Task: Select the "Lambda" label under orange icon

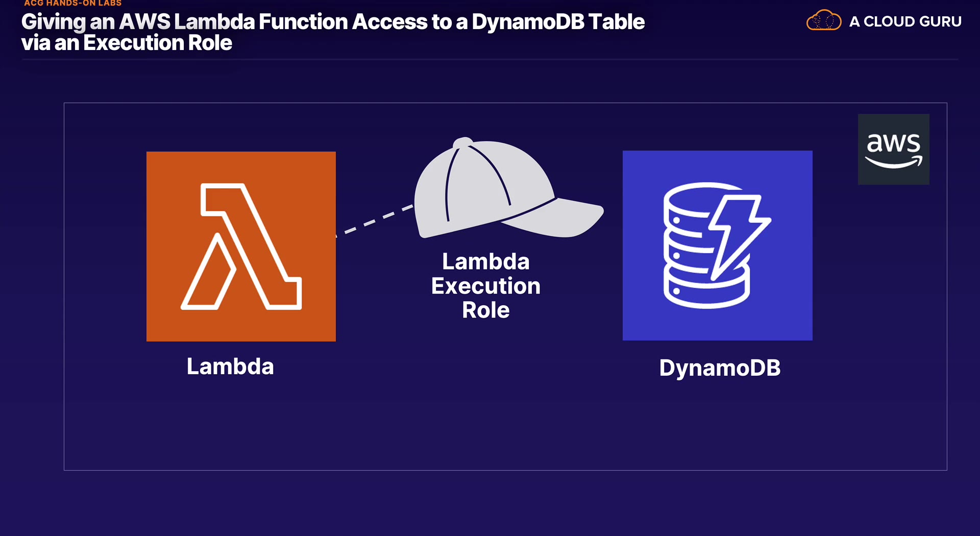Action: click(230, 367)
